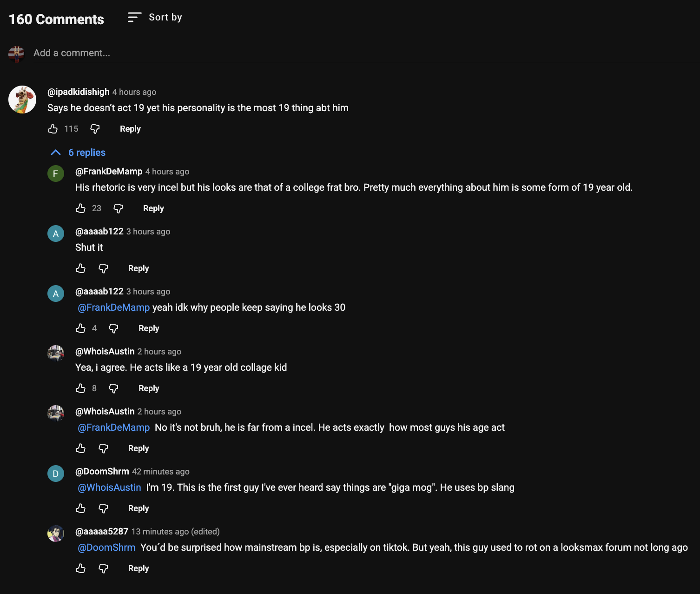Image resolution: width=700 pixels, height=594 pixels.
Task: Reply to @DoomShrm's comment
Action: pos(139,508)
